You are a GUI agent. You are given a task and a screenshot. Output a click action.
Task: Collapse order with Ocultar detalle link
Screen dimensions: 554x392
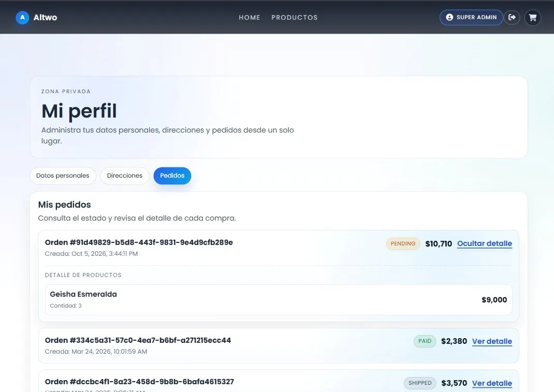point(485,243)
